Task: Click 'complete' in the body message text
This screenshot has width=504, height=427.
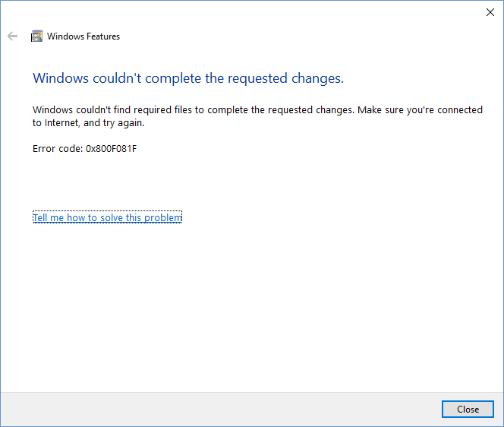Action: pyautogui.click(x=227, y=110)
